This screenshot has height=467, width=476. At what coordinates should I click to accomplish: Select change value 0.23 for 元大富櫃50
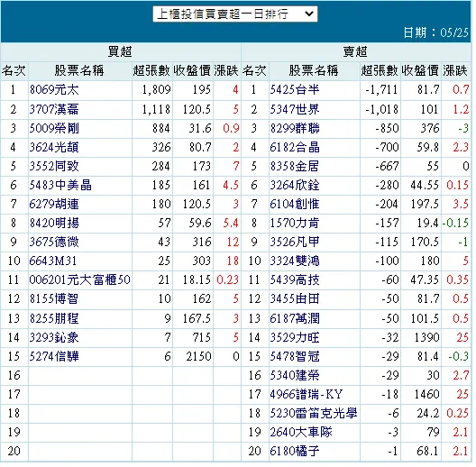[x=228, y=279]
